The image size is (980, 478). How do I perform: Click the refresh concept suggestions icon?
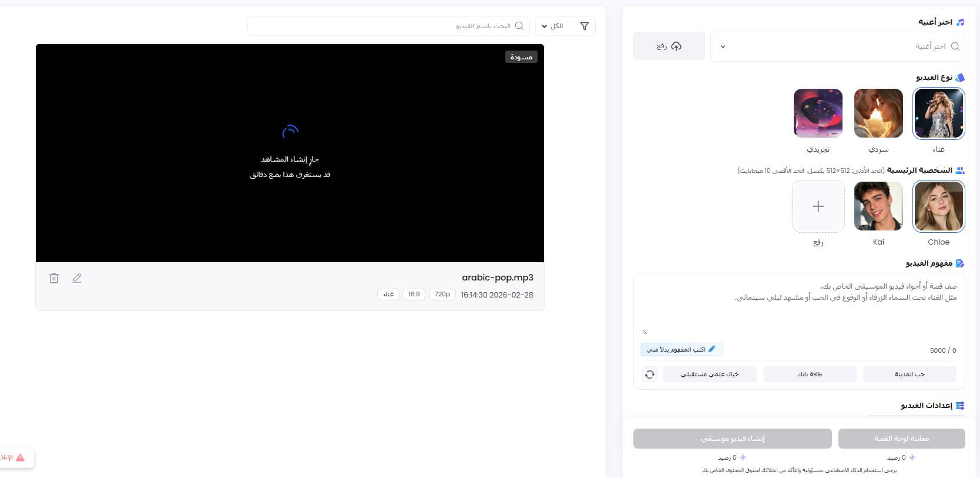click(649, 374)
